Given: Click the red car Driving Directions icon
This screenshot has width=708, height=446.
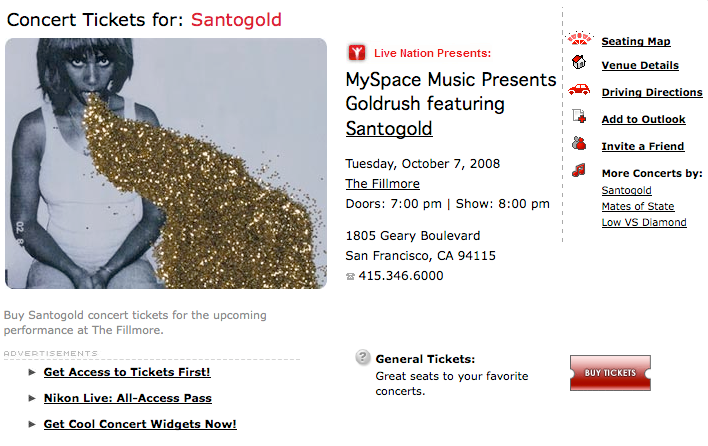Looking at the screenshot, I should [578, 90].
